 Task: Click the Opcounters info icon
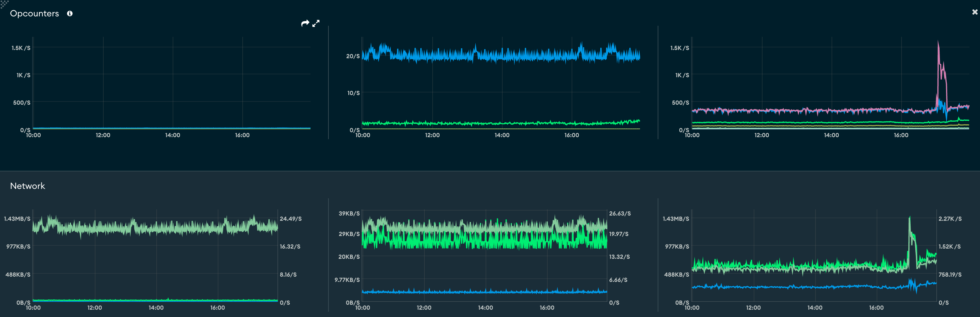tap(70, 13)
